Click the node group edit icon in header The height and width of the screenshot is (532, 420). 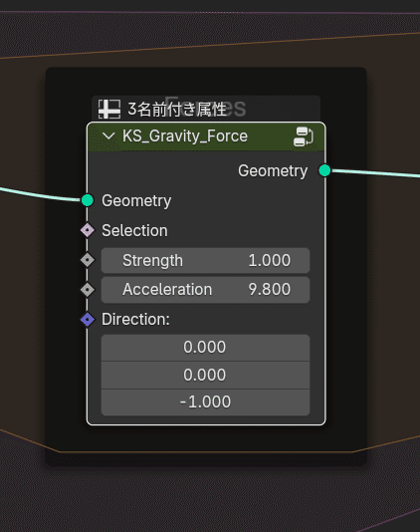point(303,136)
